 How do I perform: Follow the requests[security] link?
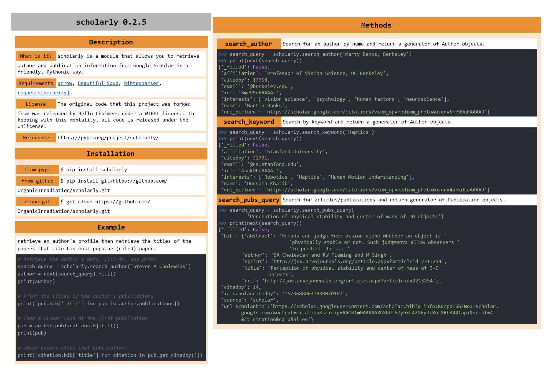coord(44,93)
